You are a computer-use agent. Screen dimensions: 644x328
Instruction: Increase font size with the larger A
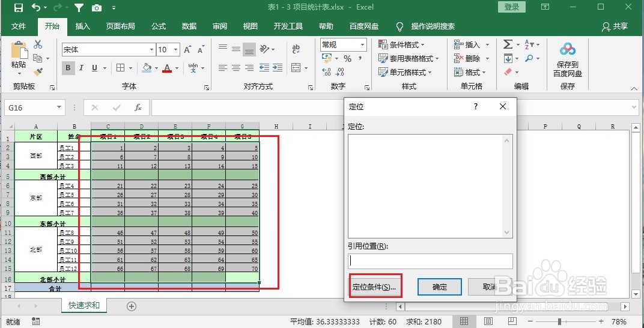tap(187, 50)
